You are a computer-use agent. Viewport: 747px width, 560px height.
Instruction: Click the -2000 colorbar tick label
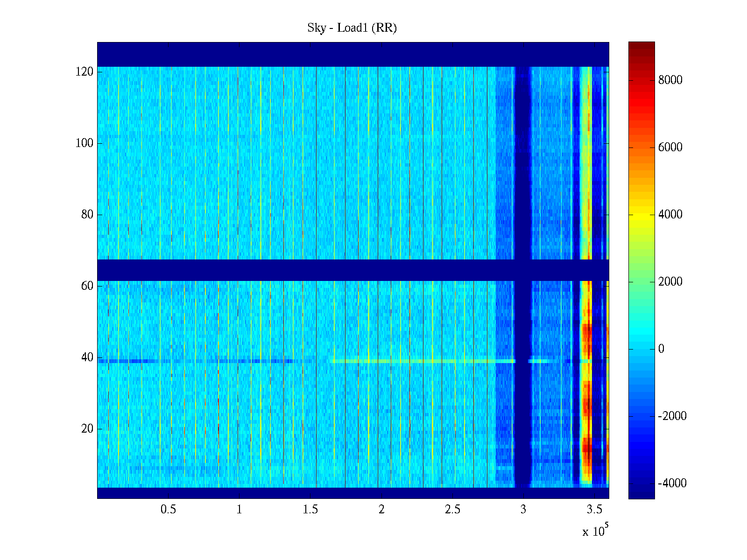coord(672,416)
